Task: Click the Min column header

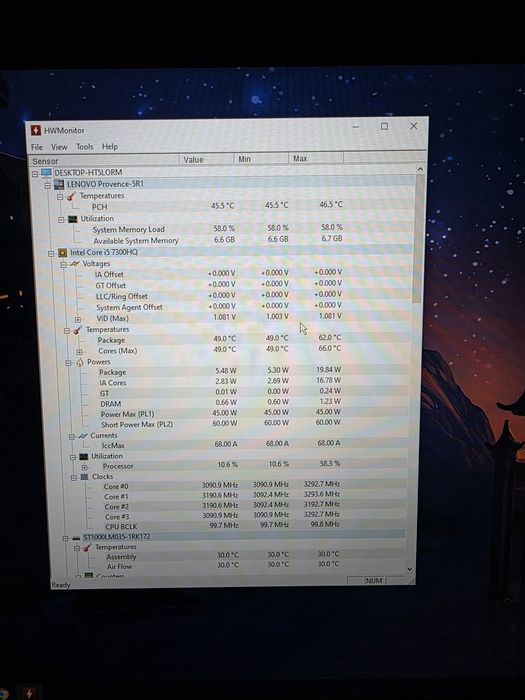Action: point(261,159)
